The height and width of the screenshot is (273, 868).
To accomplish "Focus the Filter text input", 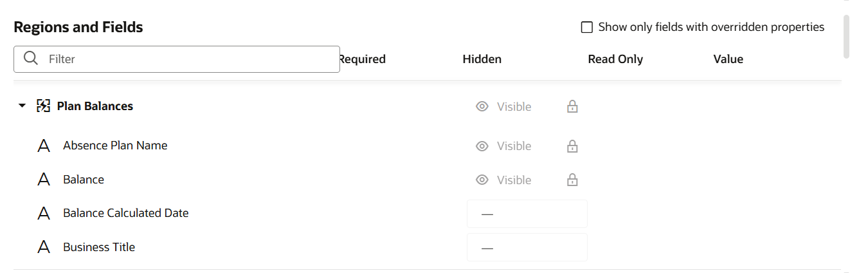I will 190,59.
